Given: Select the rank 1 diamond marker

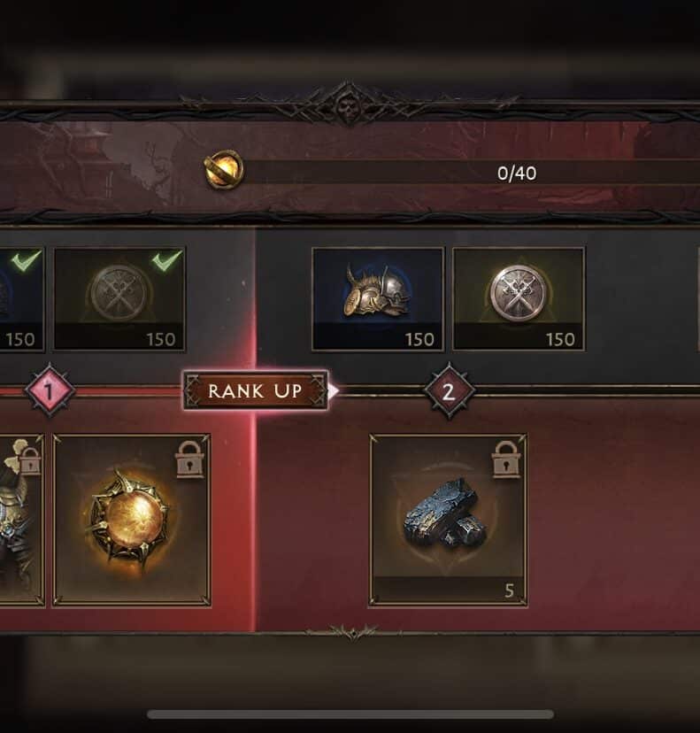Looking at the screenshot, I should (x=50, y=390).
